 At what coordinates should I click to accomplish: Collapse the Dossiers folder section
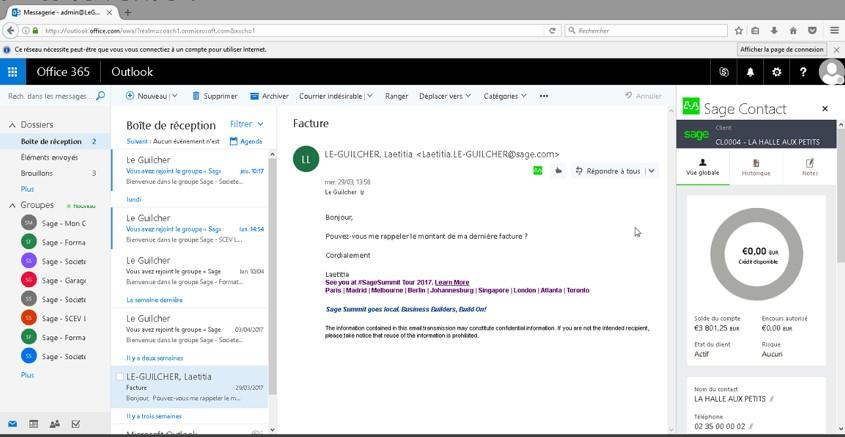[12, 125]
